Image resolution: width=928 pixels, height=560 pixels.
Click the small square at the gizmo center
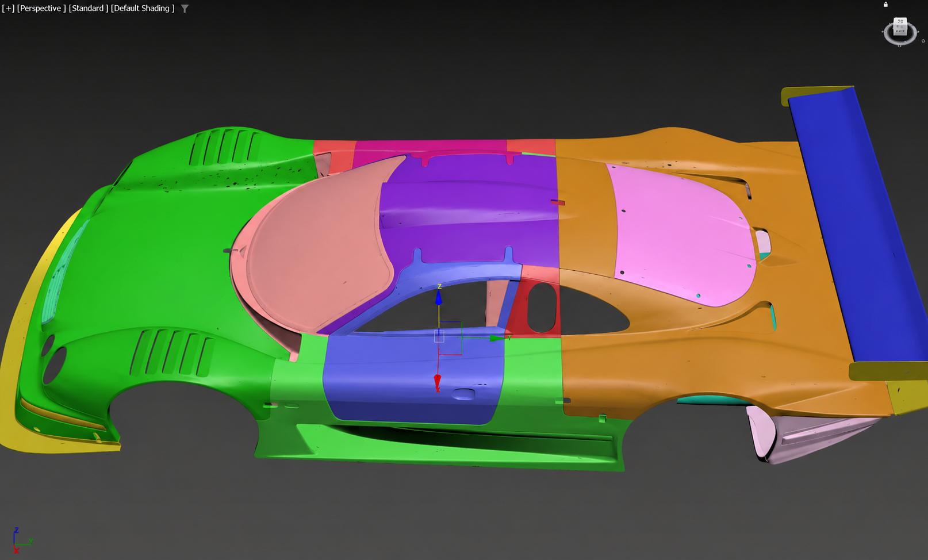coord(439,337)
